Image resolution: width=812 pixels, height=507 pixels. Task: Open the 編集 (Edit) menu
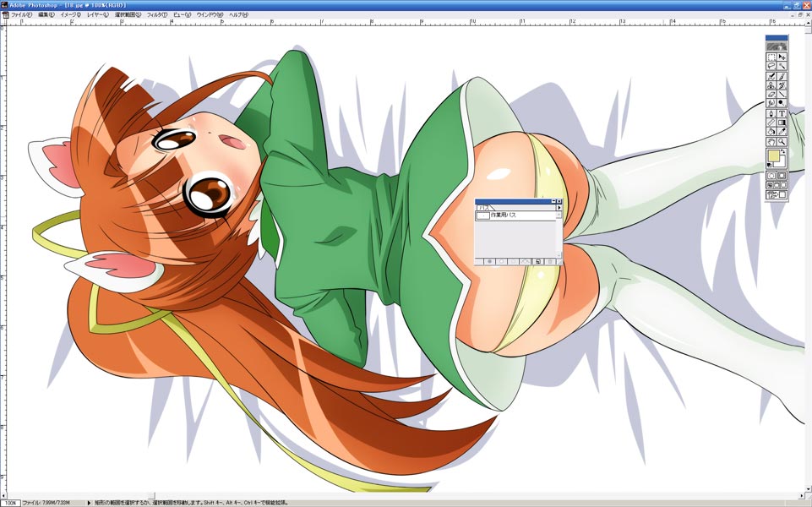[46, 15]
